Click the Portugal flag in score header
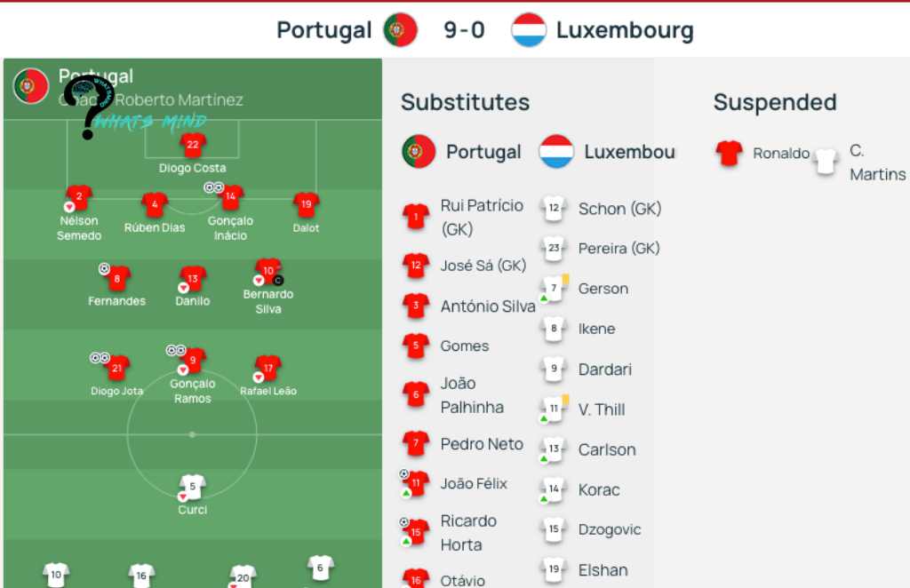The width and height of the screenshot is (910, 588). point(400,30)
